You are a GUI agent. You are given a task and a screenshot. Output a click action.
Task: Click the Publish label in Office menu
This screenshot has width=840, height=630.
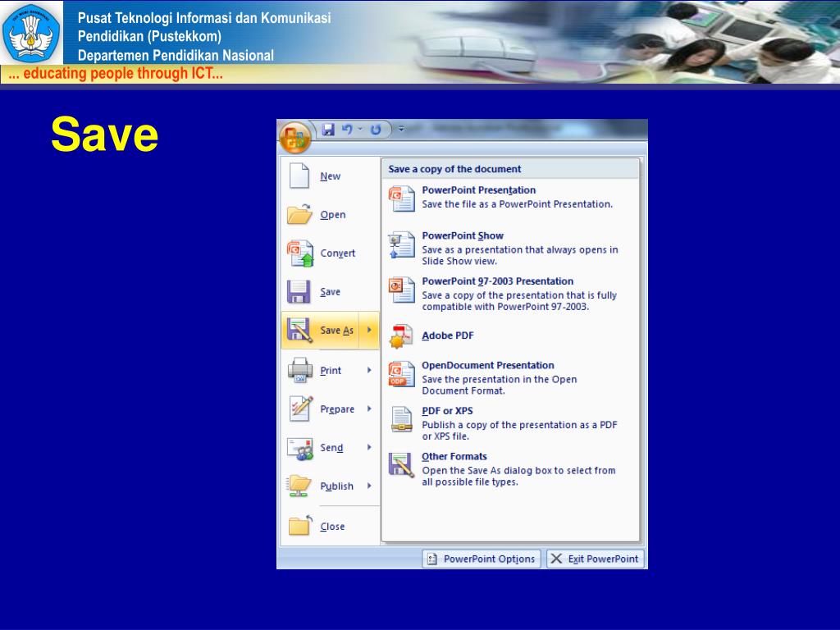(336, 486)
